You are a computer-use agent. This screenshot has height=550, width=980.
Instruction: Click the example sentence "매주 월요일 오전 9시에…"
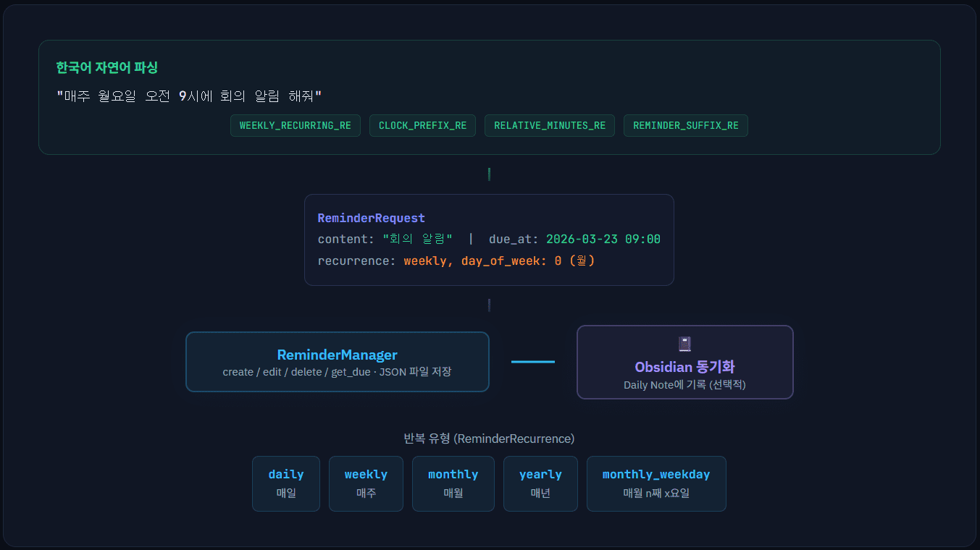point(189,96)
